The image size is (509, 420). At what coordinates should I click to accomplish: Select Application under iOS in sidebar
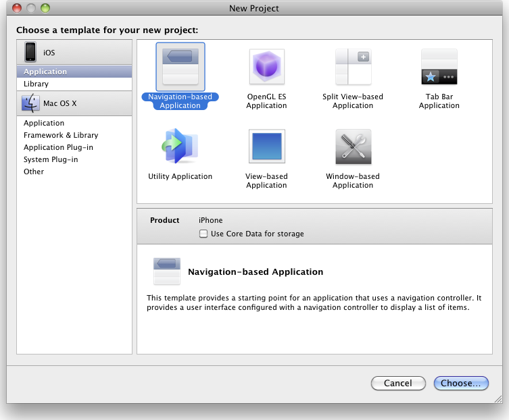point(74,72)
